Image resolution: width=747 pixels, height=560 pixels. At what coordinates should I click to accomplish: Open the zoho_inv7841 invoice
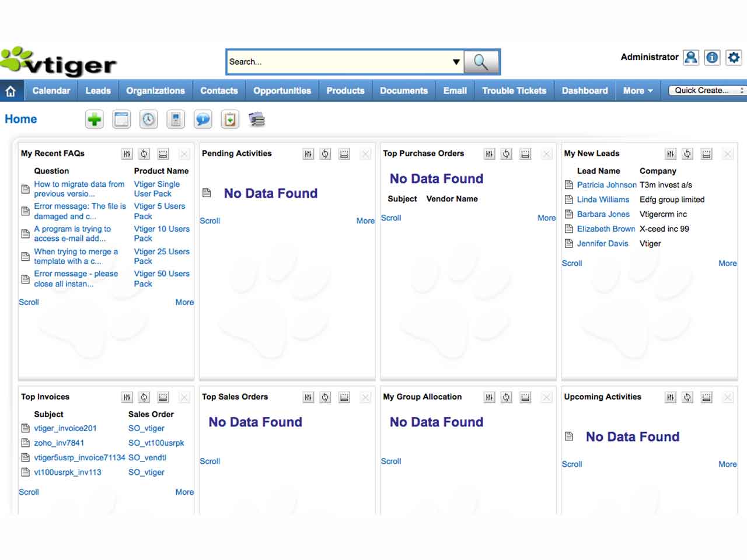point(59,443)
